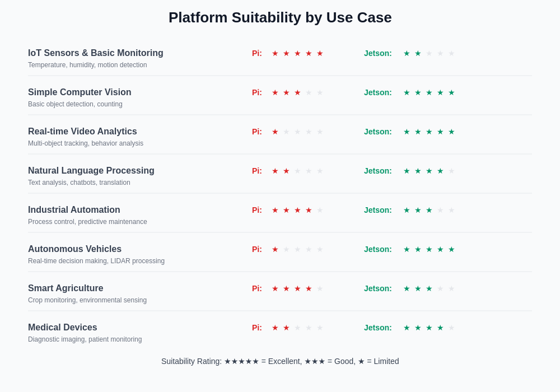
Task: Click the Pi label in Industrial Automation row
Action: tap(257, 210)
